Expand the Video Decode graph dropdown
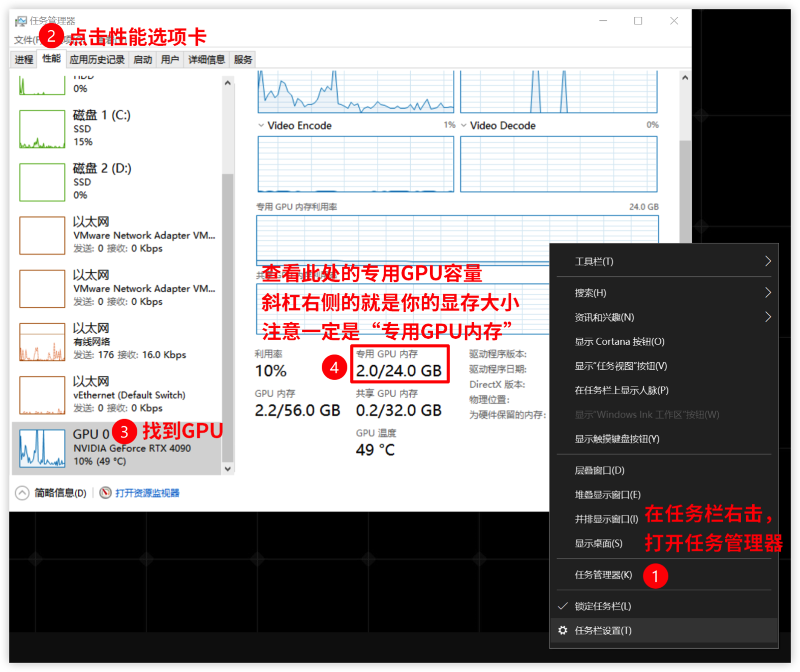 [x=464, y=125]
